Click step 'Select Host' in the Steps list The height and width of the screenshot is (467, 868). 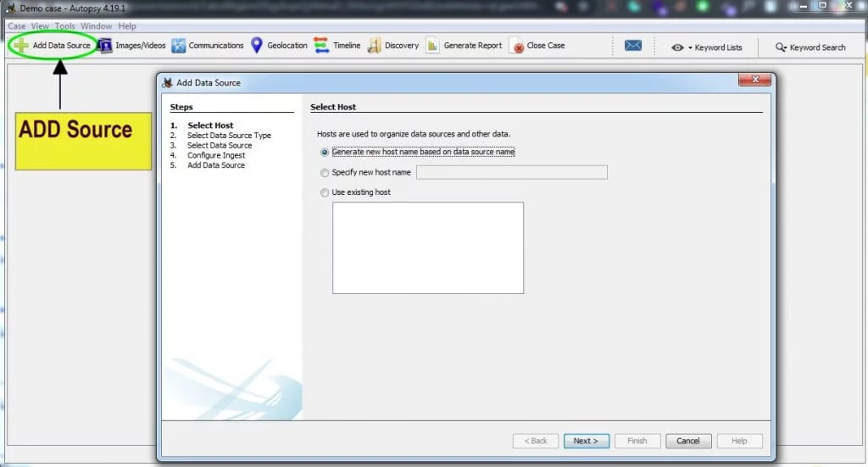[210, 125]
